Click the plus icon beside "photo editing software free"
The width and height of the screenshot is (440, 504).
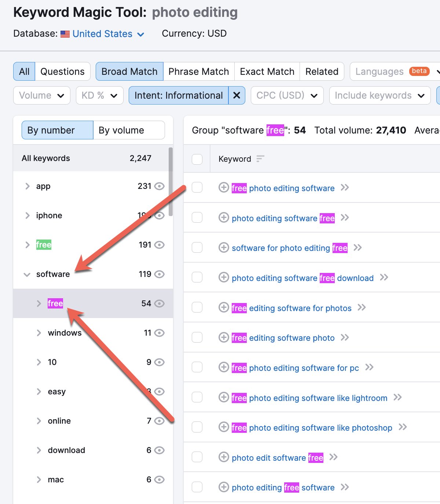224,218
